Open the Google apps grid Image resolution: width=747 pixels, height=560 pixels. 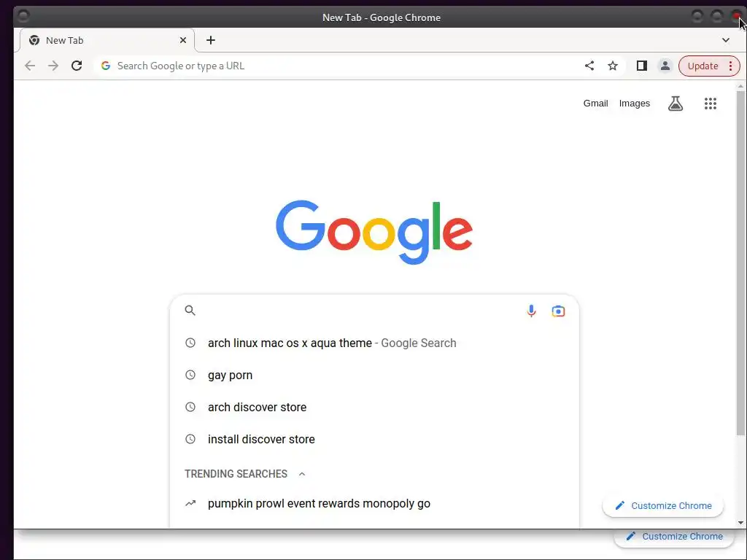[711, 104]
